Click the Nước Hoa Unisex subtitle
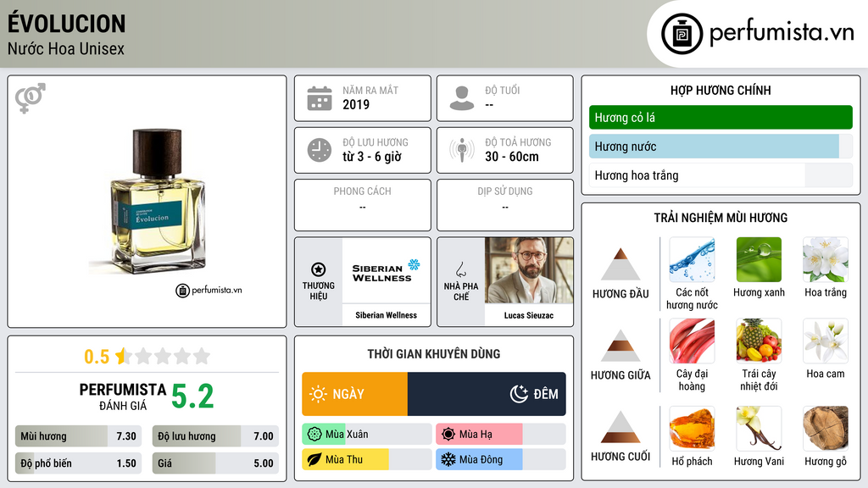This screenshot has width=868, height=488. point(66,49)
